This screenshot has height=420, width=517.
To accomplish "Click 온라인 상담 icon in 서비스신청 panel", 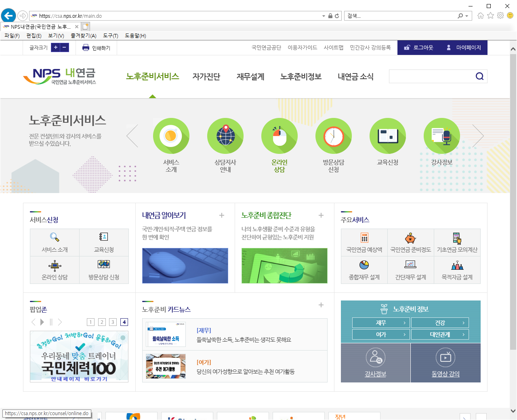I will pos(55,265).
